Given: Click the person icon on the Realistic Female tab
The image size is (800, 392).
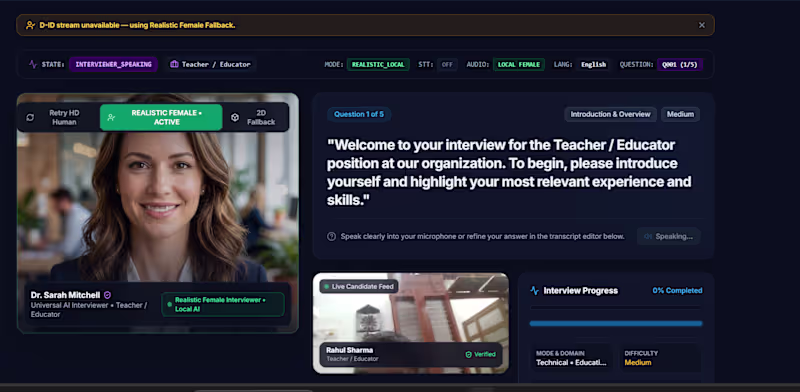Looking at the screenshot, I should tap(111, 117).
